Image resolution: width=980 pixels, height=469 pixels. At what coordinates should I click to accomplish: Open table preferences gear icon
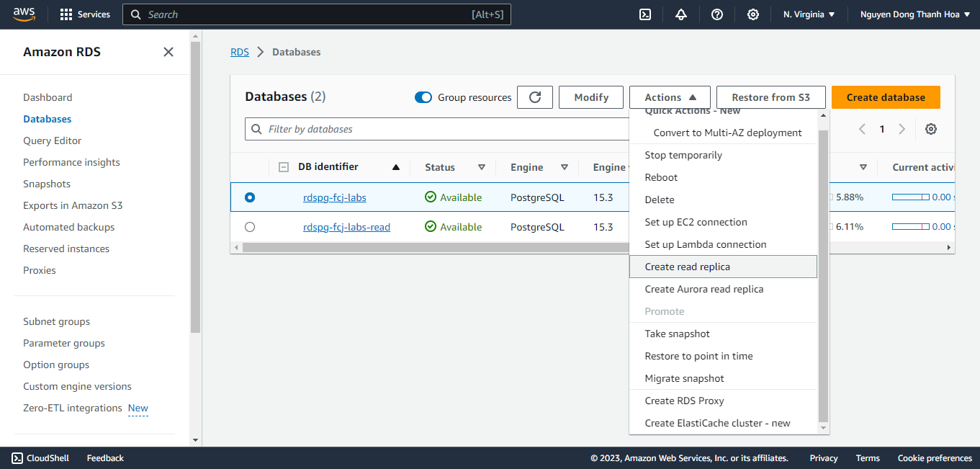(x=931, y=129)
